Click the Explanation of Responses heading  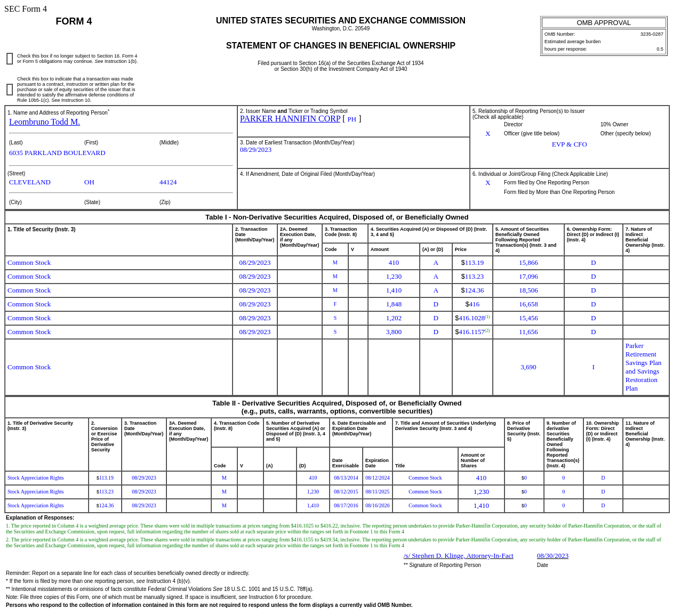tap(40, 517)
